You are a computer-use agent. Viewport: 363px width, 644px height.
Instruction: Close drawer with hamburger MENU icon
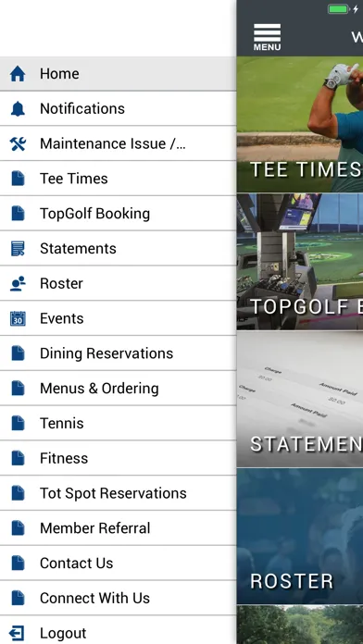[268, 37]
